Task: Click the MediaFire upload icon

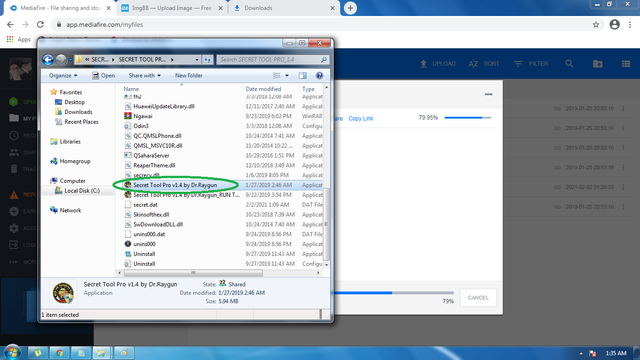Action: pyautogui.click(x=423, y=64)
